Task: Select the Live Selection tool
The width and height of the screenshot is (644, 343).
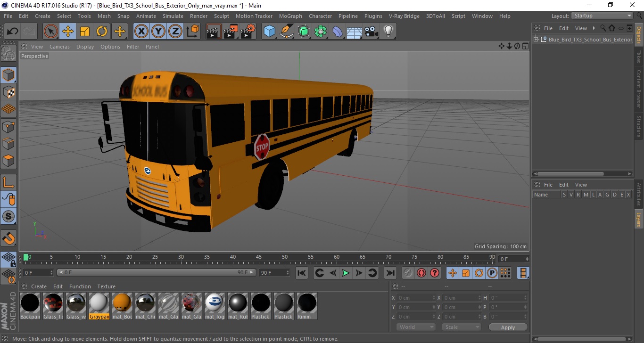Action: click(51, 32)
